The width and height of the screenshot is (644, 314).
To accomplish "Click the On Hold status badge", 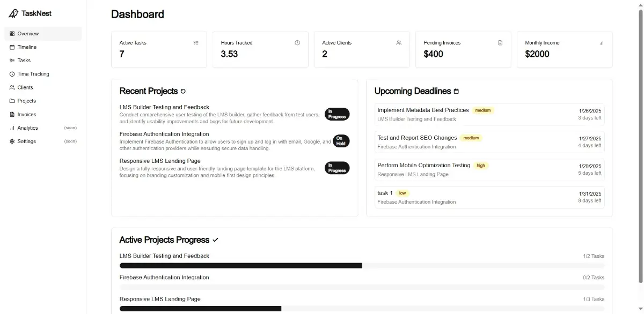I will coord(341,141).
